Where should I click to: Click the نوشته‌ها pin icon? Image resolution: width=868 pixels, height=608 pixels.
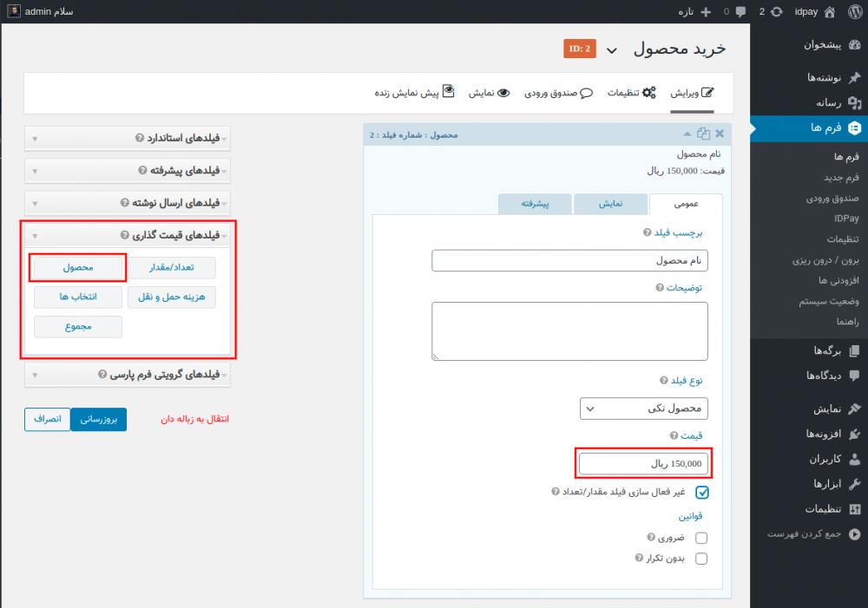tap(855, 77)
